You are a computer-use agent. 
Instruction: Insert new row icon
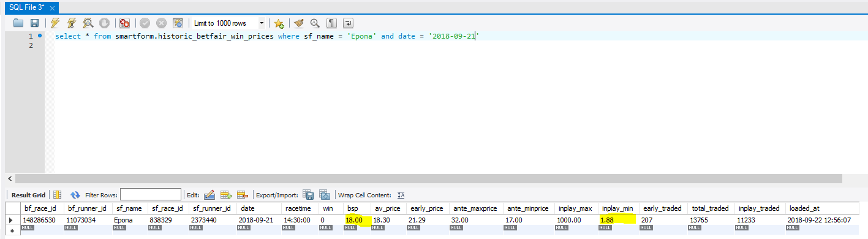225,195
